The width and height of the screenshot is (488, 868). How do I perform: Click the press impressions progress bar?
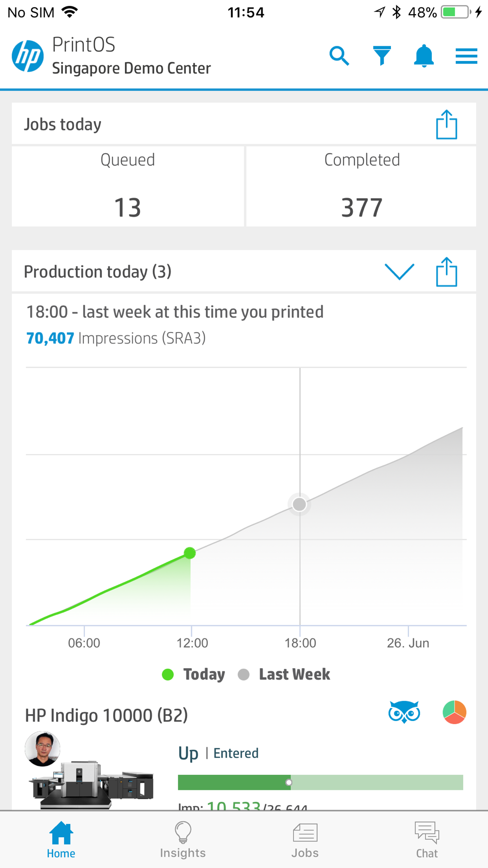(320, 783)
